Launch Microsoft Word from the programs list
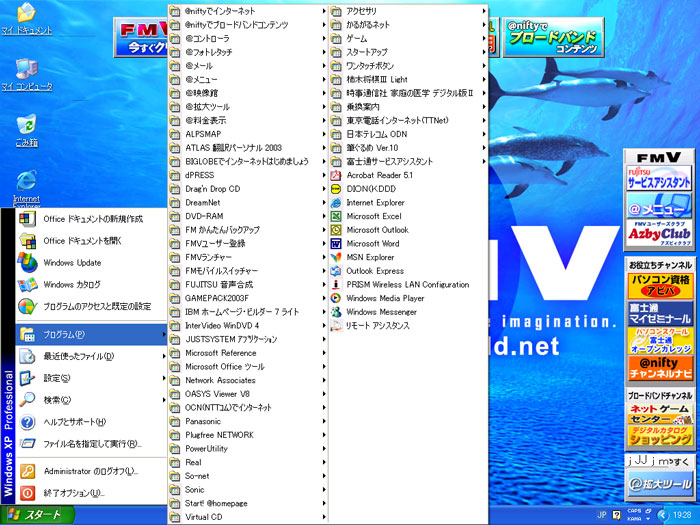Image resolution: width=700 pixels, height=525 pixels. click(x=372, y=243)
